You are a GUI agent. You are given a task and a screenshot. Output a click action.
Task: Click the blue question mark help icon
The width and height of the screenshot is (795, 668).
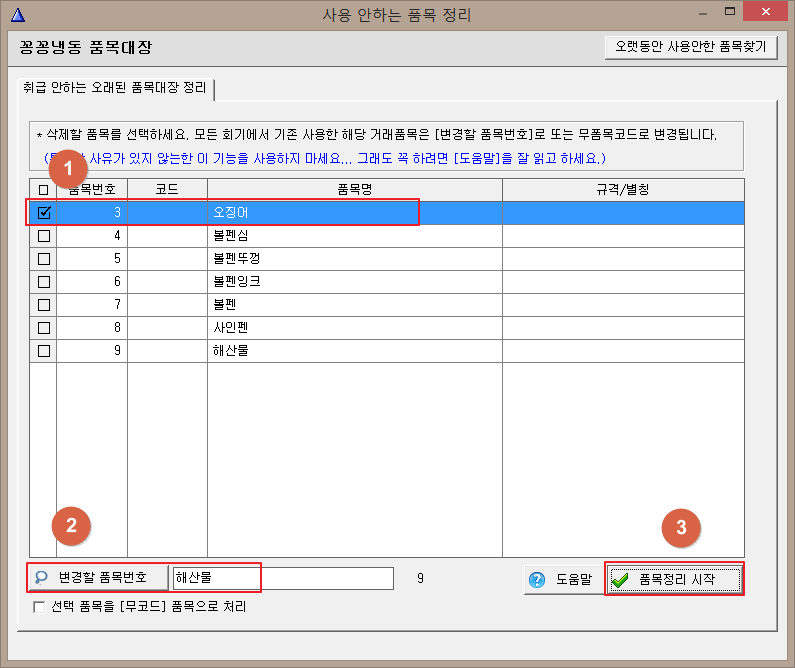[x=536, y=579]
